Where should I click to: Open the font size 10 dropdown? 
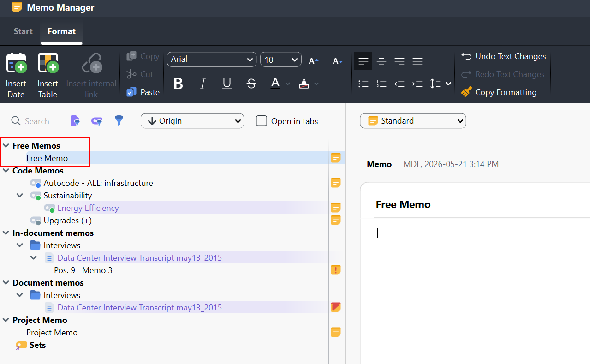[281, 60]
